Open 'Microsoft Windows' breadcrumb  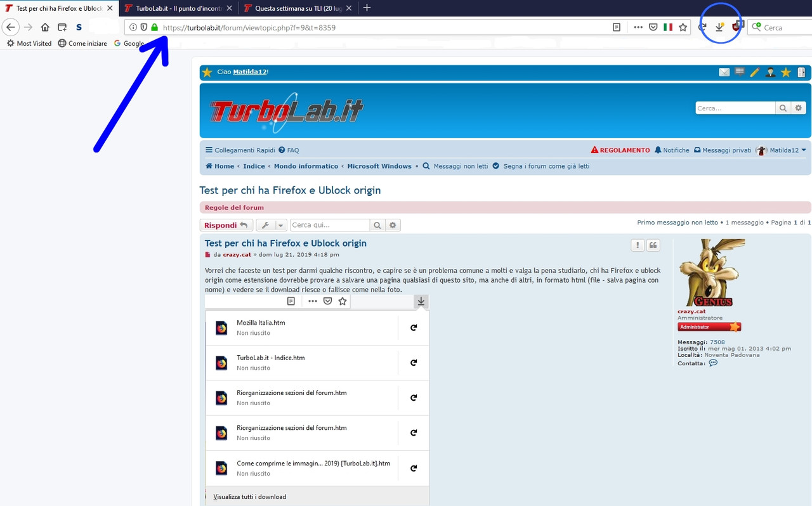tap(379, 166)
